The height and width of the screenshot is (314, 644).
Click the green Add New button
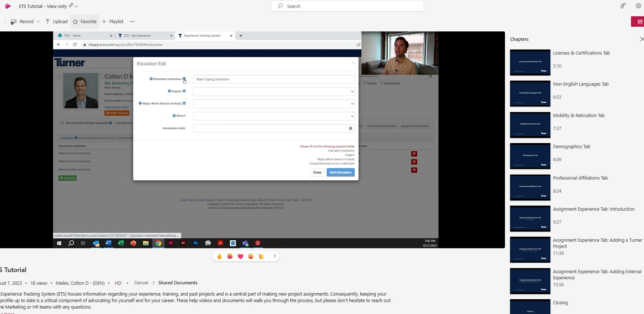click(68, 178)
